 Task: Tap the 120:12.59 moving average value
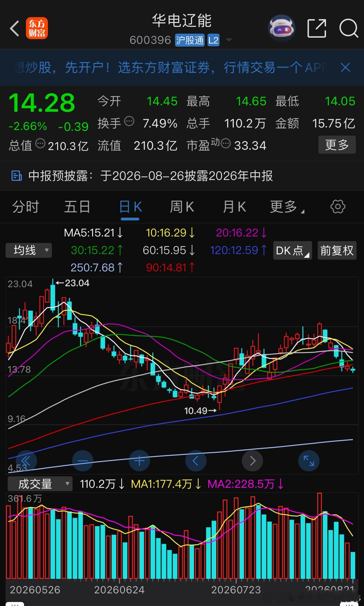pos(238,250)
